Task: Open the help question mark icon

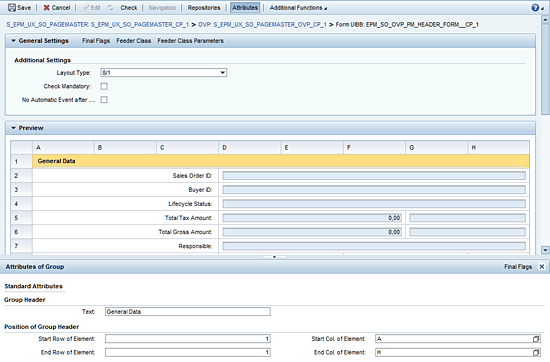Action: point(535,8)
